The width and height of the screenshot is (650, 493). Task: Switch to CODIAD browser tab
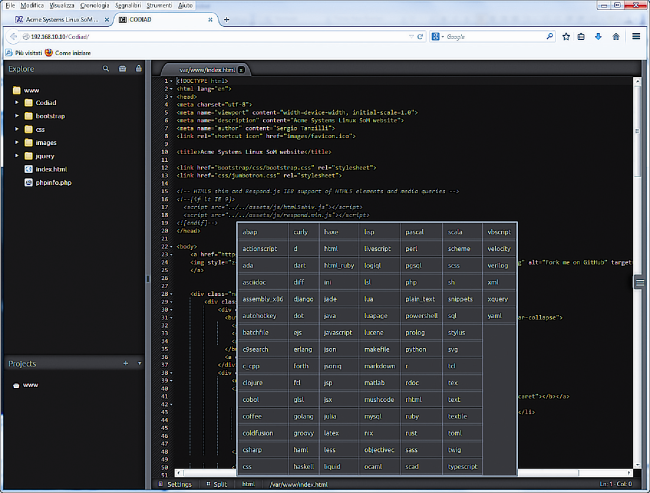point(166,19)
